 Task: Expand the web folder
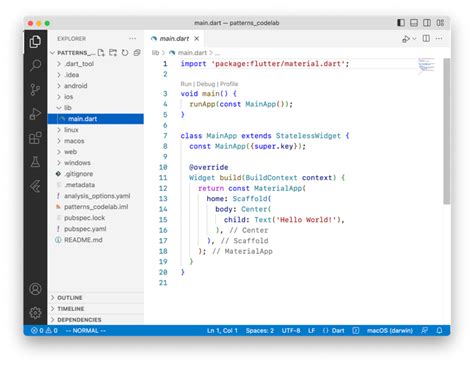96,152
